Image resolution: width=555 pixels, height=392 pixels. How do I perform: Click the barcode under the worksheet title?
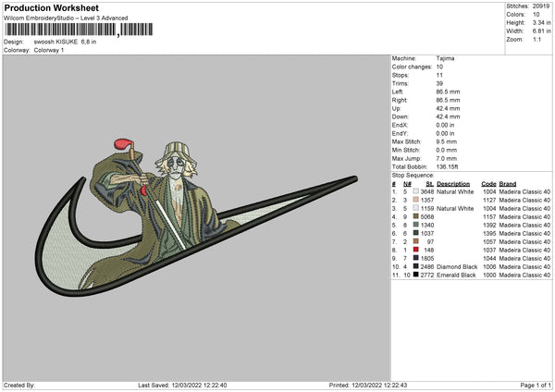pyautogui.click(x=79, y=30)
